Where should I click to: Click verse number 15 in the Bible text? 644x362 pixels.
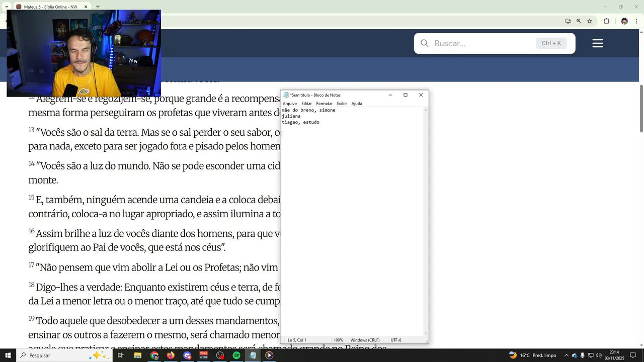31,197
